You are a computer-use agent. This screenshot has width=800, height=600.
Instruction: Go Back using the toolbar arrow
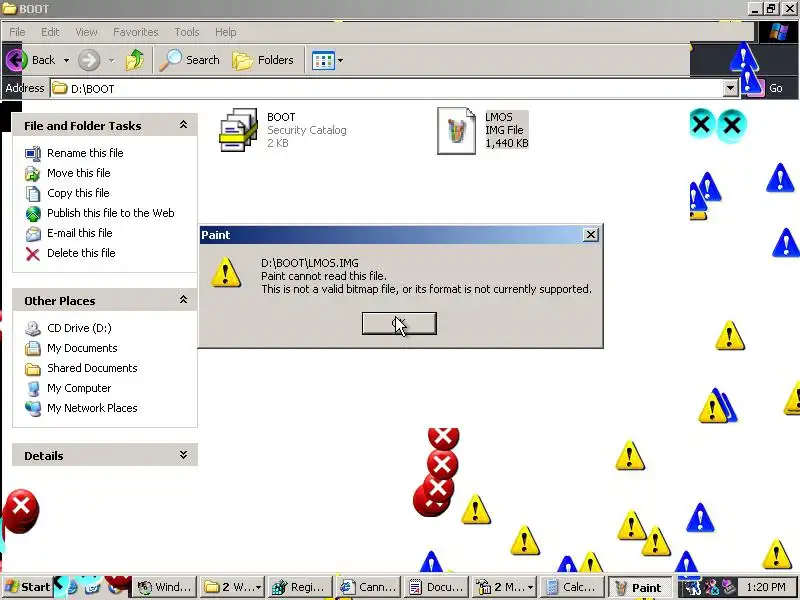pyautogui.click(x=31, y=60)
